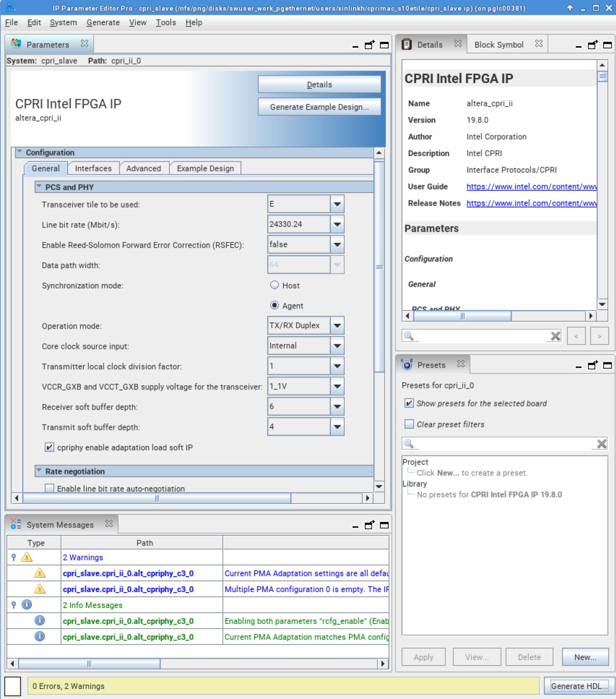The image size is (616, 699).
Task: Open the Transmit soft buffer depth dropdown
Action: point(337,426)
